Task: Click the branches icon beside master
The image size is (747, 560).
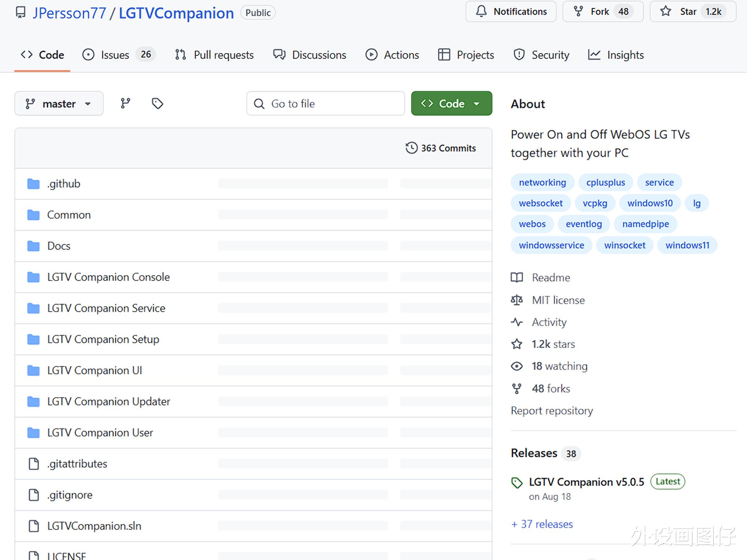Action: tap(125, 104)
